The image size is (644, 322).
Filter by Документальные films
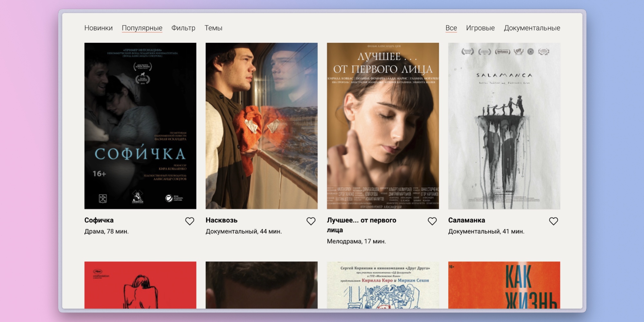pyautogui.click(x=532, y=28)
